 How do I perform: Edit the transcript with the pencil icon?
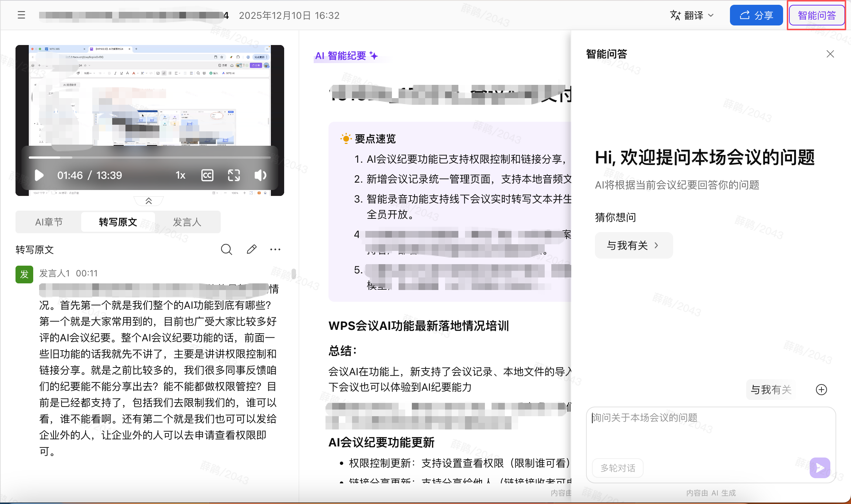tap(252, 250)
